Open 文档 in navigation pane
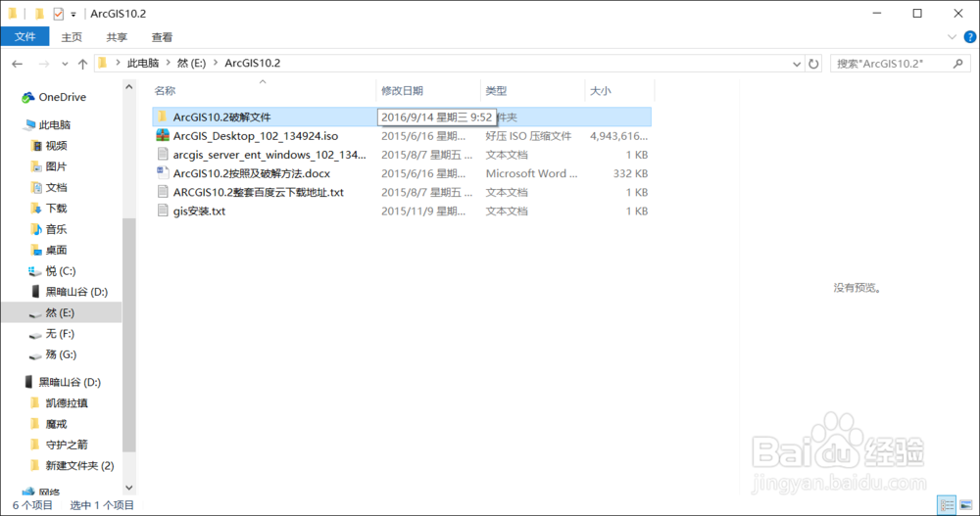Screen dimensions: 980x516 [x=56, y=187]
